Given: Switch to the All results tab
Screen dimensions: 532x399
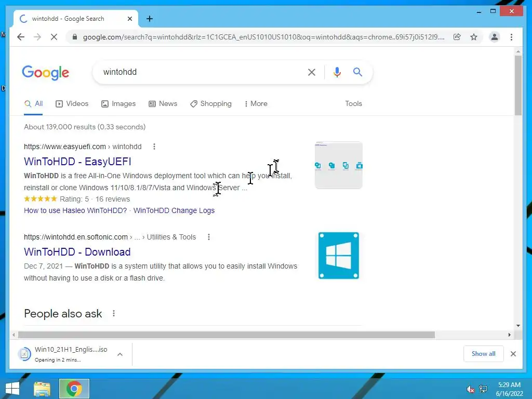Looking at the screenshot, I should tap(33, 103).
